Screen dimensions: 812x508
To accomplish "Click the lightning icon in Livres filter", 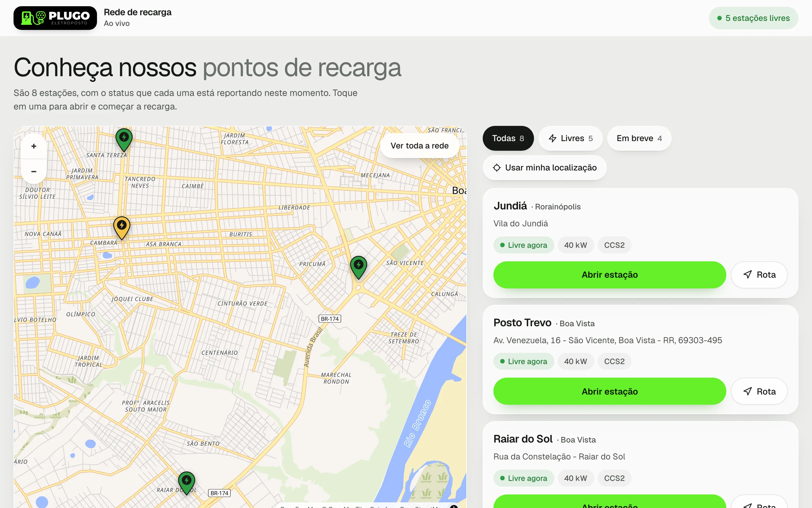I will point(552,138).
